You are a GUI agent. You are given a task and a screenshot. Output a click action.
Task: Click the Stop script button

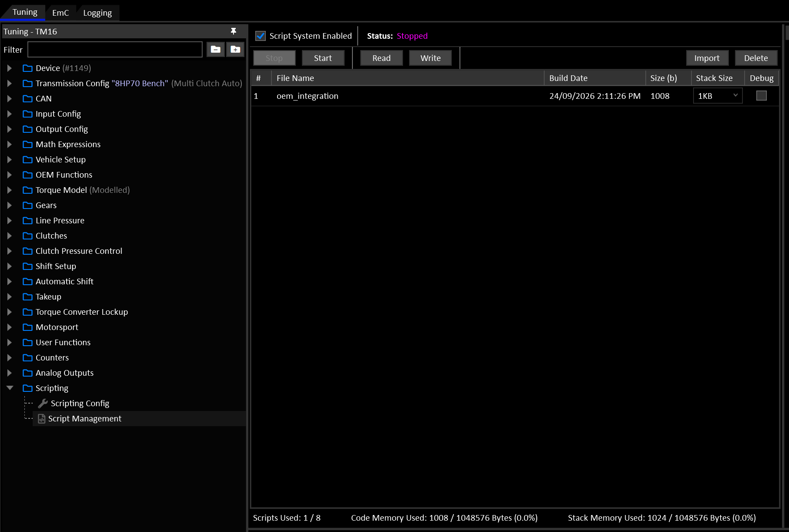coord(274,58)
